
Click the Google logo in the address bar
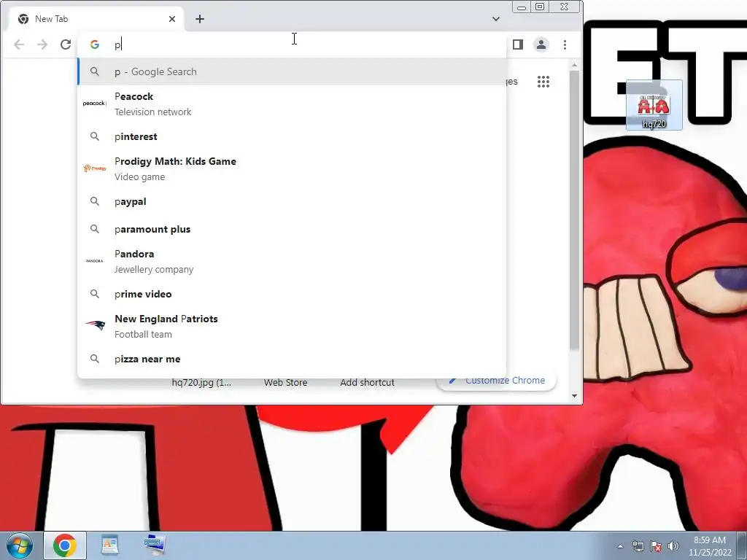point(95,44)
